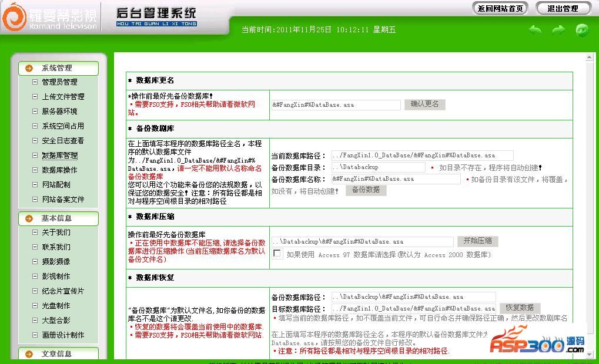Image resolution: width=599 pixels, height=364 pixels.
Task: Click the 备份数据库名称 input field
Action: [x=396, y=179]
